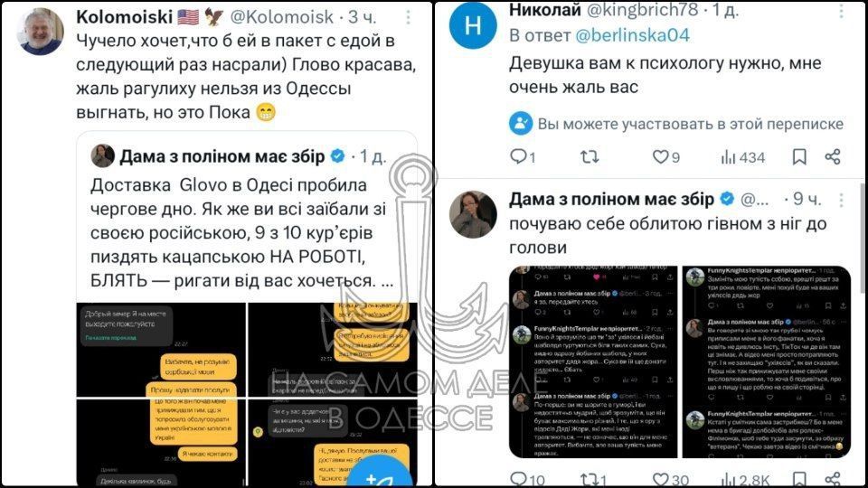Open three-dot menu on Николай's reply
This screenshot has height=488, width=868.
[841, 10]
